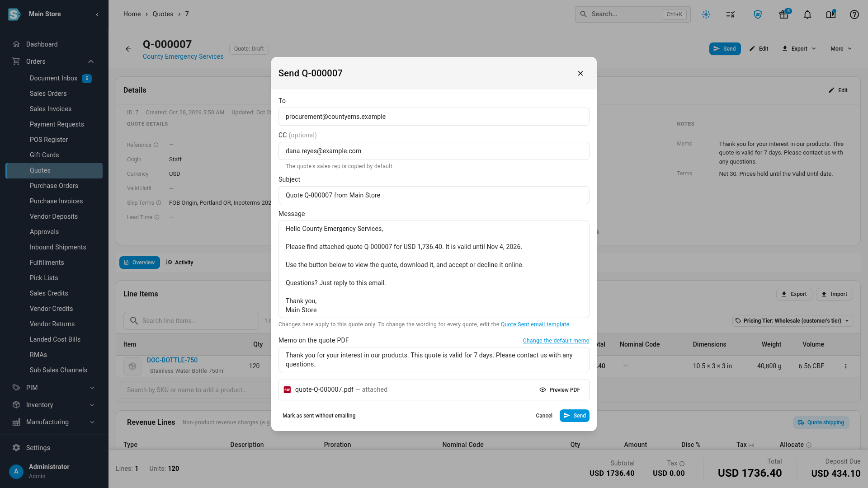Expand the Manufacturing section

coord(92,422)
